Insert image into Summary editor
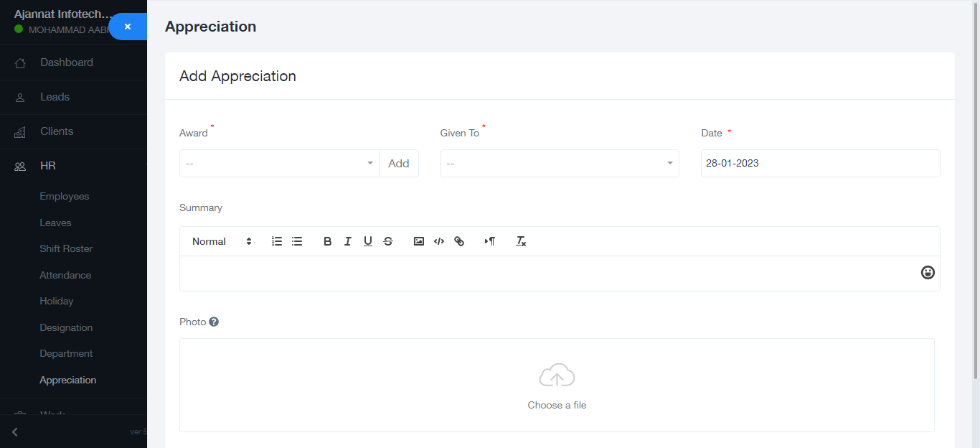 coord(419,242)
